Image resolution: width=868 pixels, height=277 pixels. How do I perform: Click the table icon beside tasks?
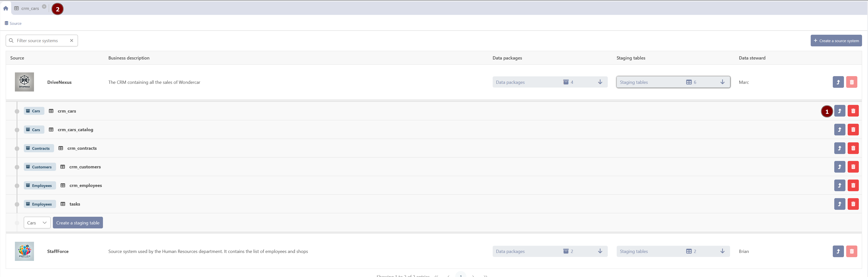coord(63,204)
